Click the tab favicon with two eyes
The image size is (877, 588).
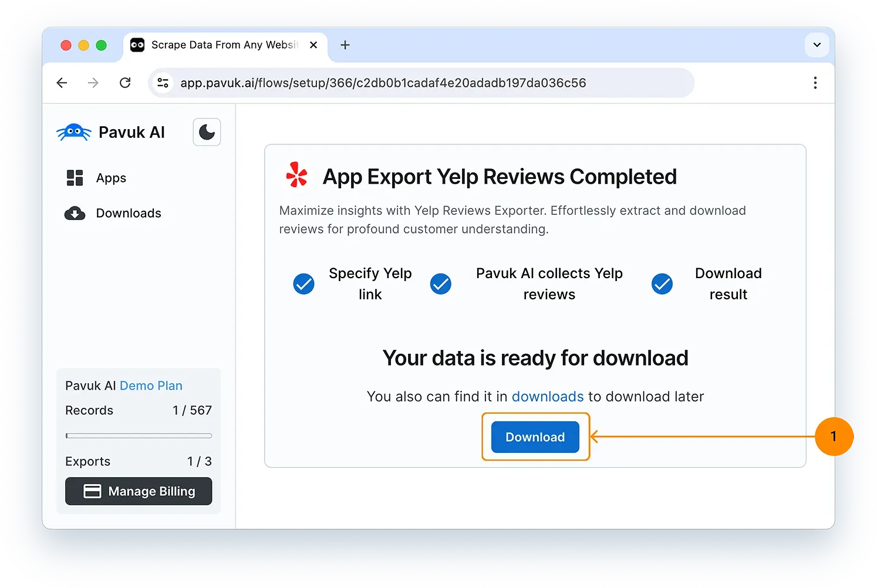(x=137, y=45)
